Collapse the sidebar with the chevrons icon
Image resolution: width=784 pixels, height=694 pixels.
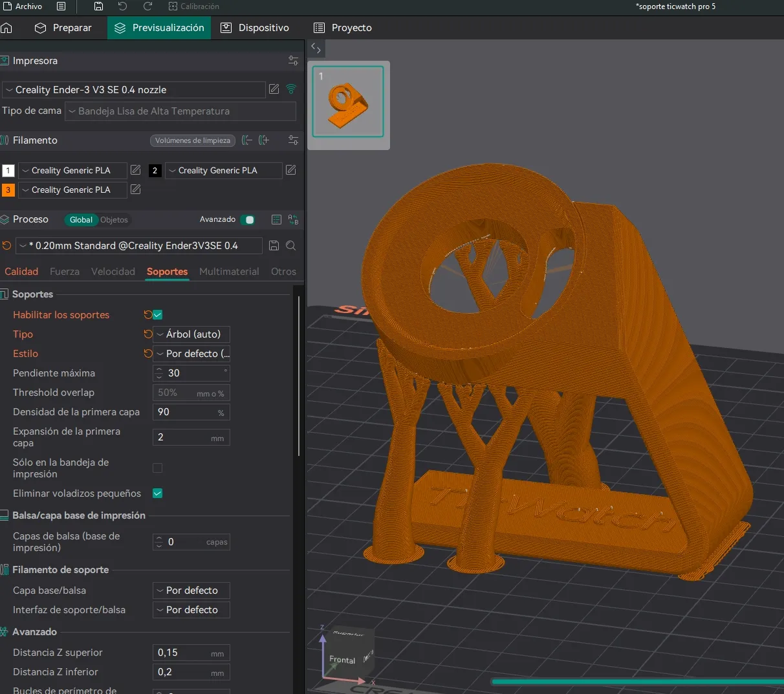coord(316,48)
